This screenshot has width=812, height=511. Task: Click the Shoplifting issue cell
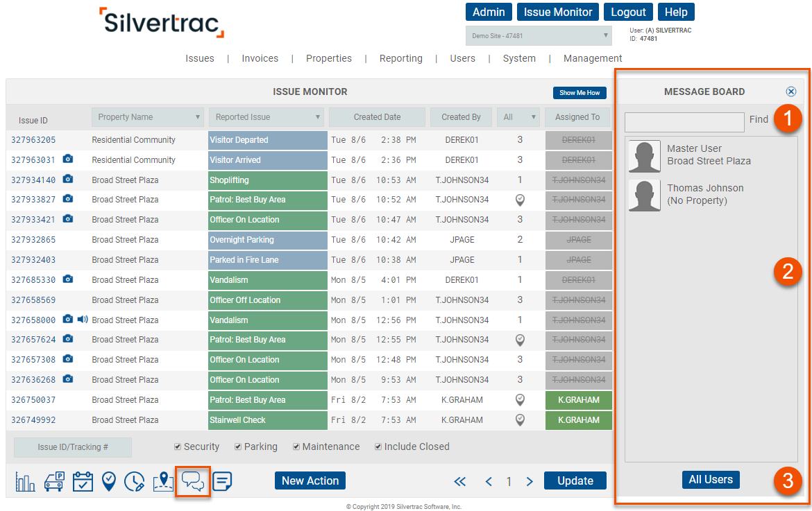268,180
